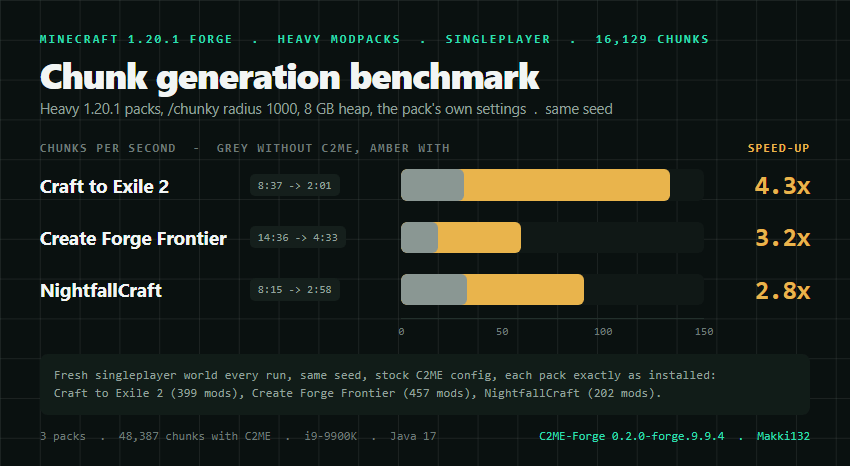Click the axis tick label "50"
The width and height of the screenshot is (850, 466).
point(502,332)
